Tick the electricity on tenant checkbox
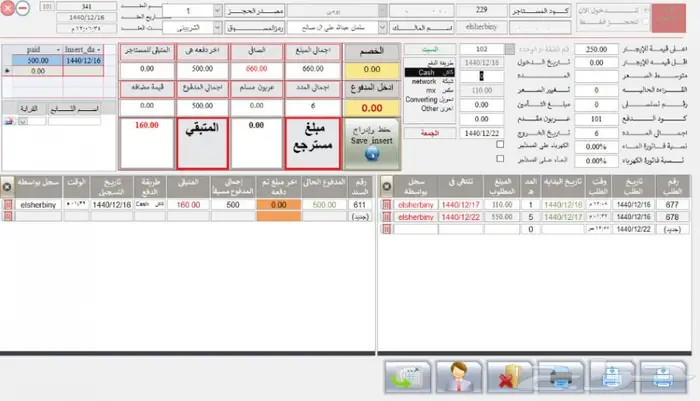Screen dimensions: 700x401 point(500,144)
